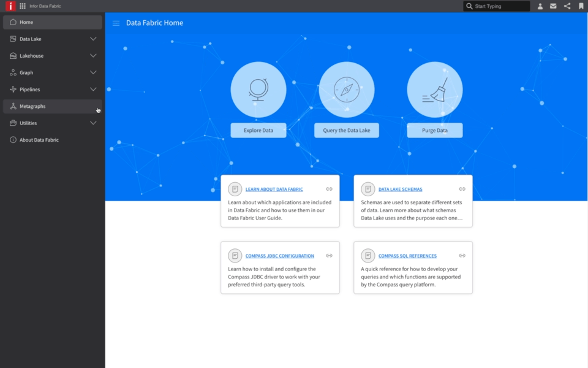Click document icon on Compass JDBC Configuration card
This screenshot has height=368, width=588.
point(235,256)
